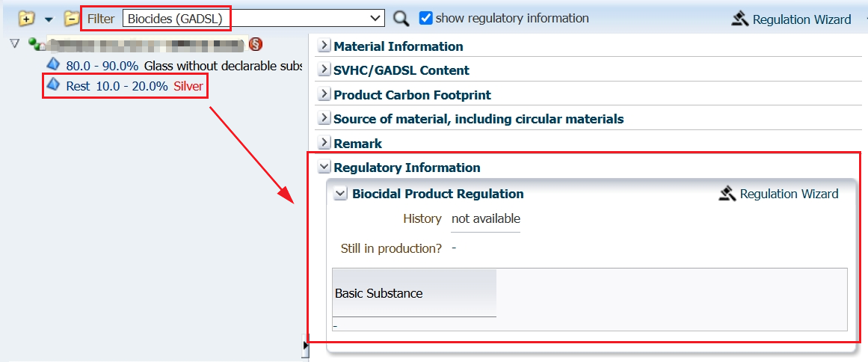Screen dimensions: 868x362
Task: Click the blue icon beside the Silver entry
Action: pyautogui.click(x=53, y=85)
